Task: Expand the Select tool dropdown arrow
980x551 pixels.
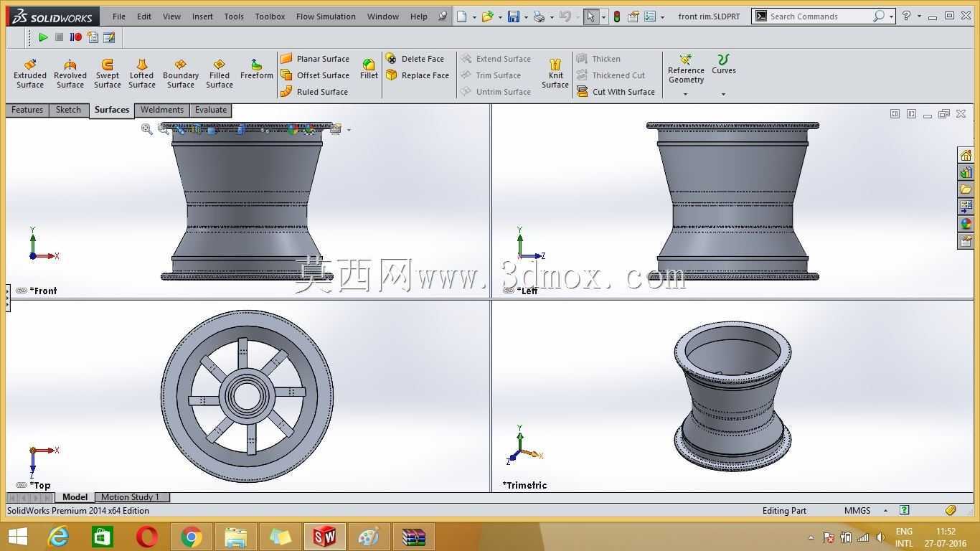Action: (603, 17)
